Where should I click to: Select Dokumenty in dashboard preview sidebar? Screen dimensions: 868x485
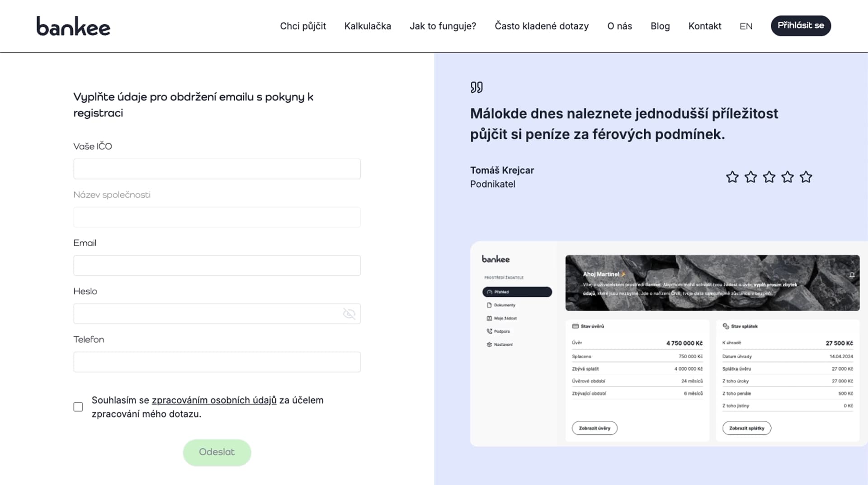[504, 305]
